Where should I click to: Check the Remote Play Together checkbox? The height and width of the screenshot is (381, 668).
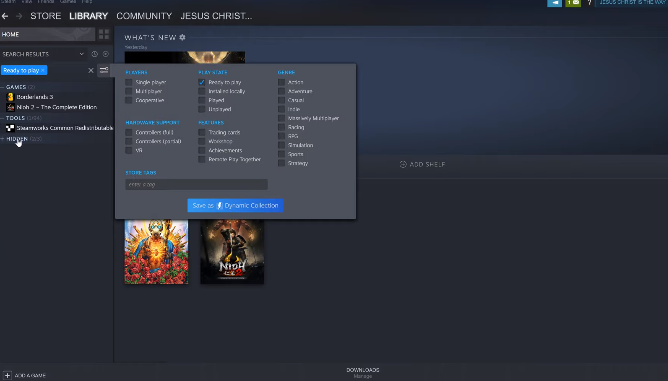click(x=202, y=159)
